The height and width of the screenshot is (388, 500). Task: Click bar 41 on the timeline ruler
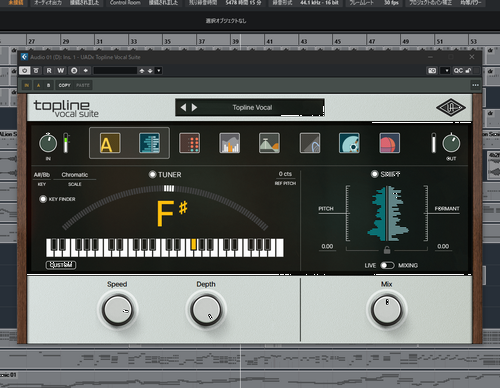(x=270, y=42)
